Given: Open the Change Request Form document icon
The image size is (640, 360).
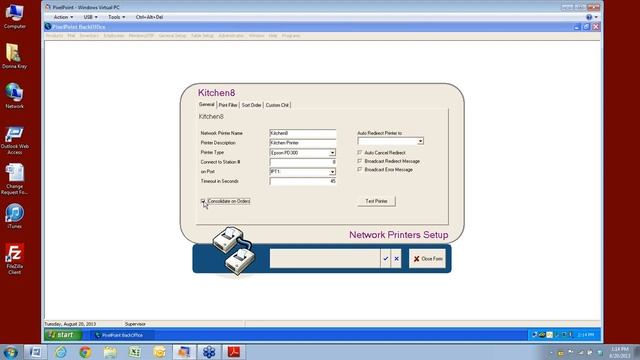Looking at the screenshot, I should coord(14,179).
